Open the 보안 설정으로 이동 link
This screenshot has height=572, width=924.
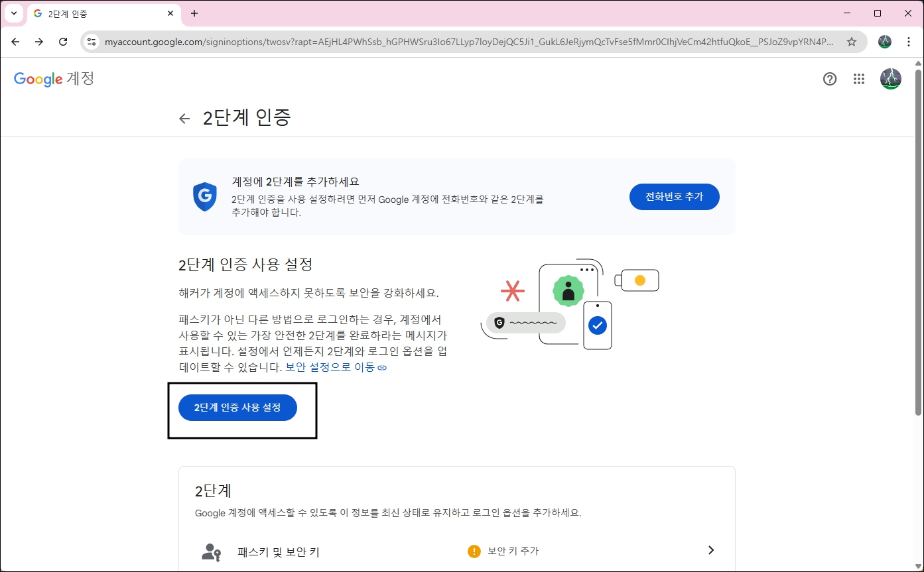330,367
